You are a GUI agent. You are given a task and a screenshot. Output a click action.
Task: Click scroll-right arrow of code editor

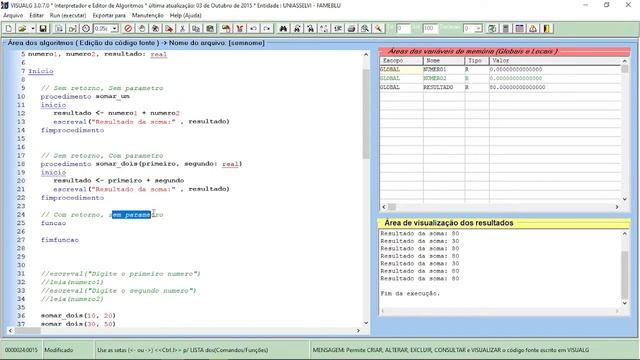point(358,331)
